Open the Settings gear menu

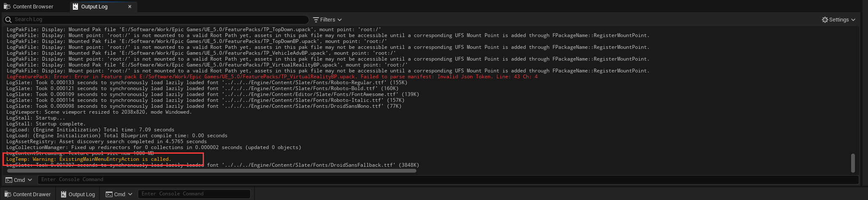click(839, 20)
